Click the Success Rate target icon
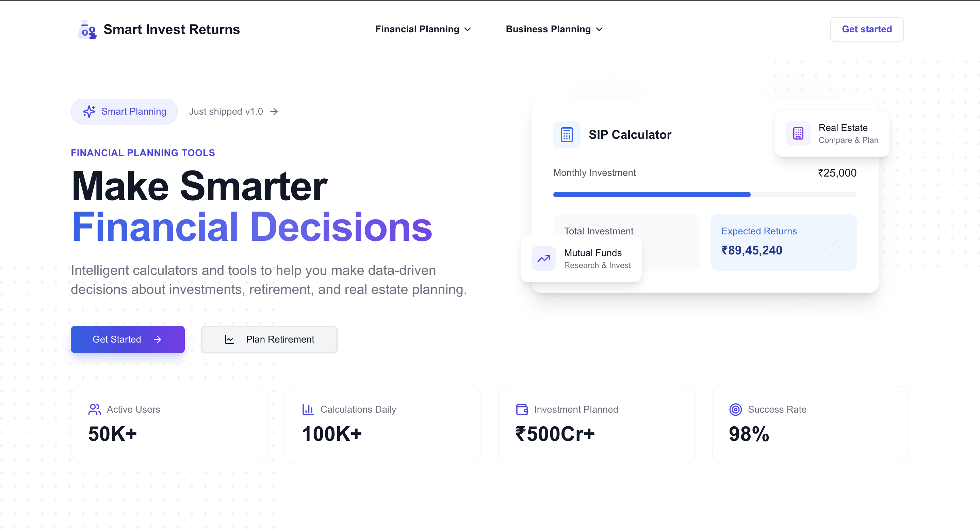The height and width of the screenshot is (530, 980). (735, 409)
